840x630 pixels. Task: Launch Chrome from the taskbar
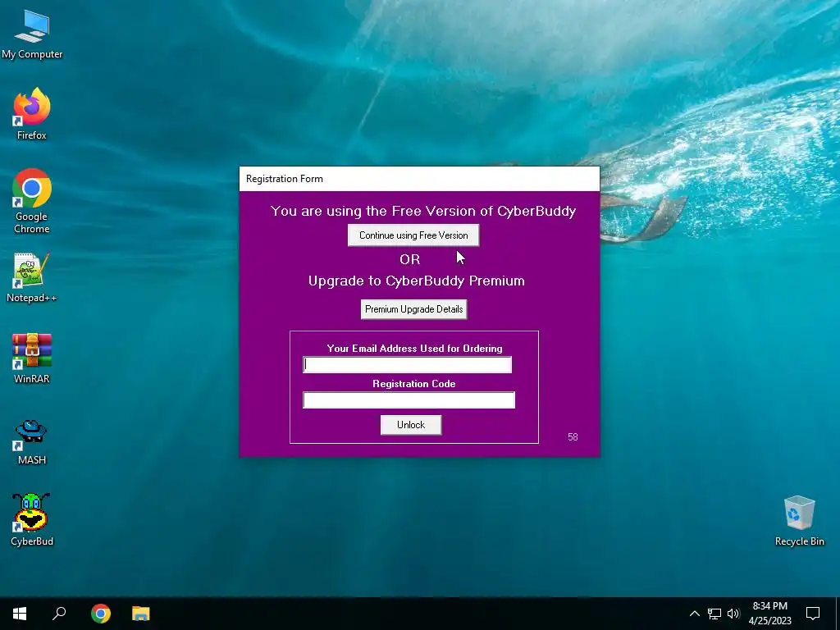100,614
